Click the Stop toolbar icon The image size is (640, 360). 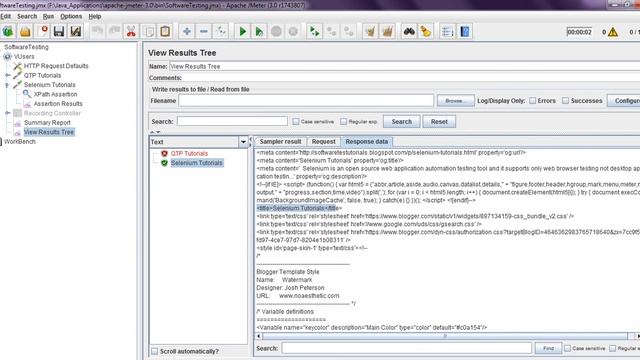[276, 31]
